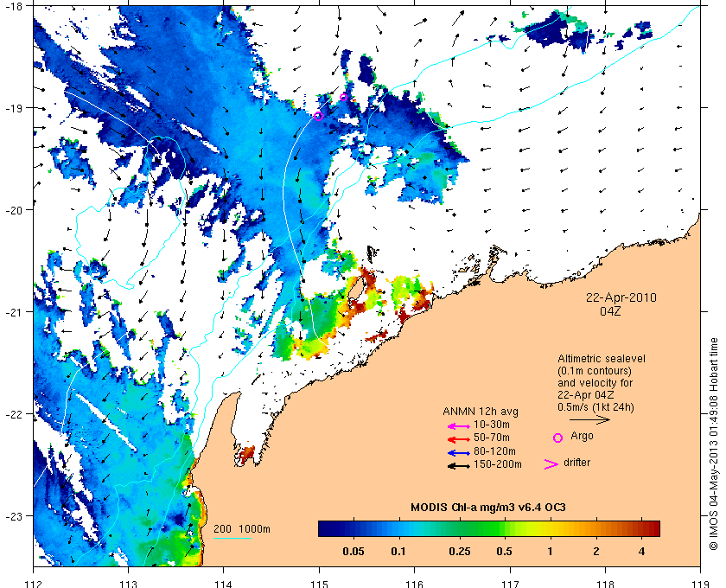Click the colorbar tick label 0.25
The height and width of the screenshot is (588, 726).
pos(459,552)
